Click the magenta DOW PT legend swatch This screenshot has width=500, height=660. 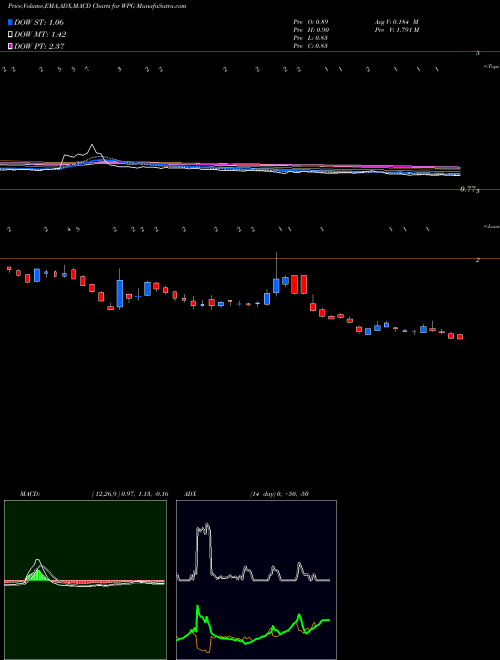click(x=11, y=46)
